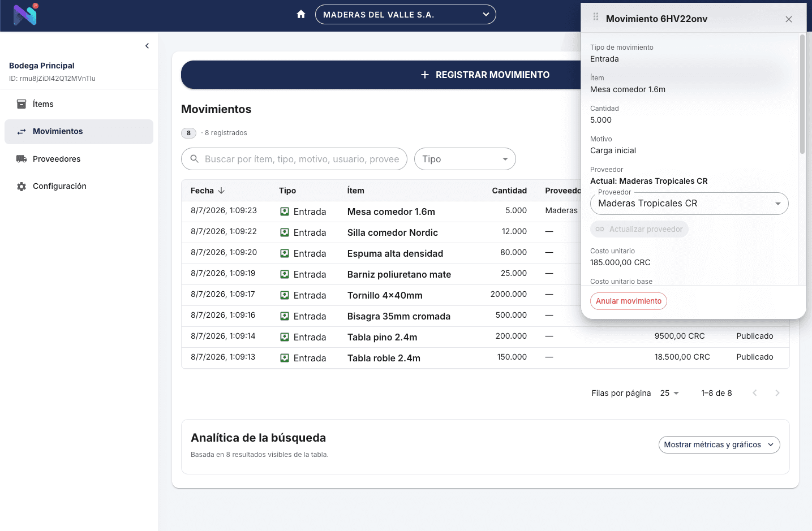Click Entrada icon in Bisagra 35mm row
The image size is (812, 531).
pyautogui.click(x=285, y=316)
